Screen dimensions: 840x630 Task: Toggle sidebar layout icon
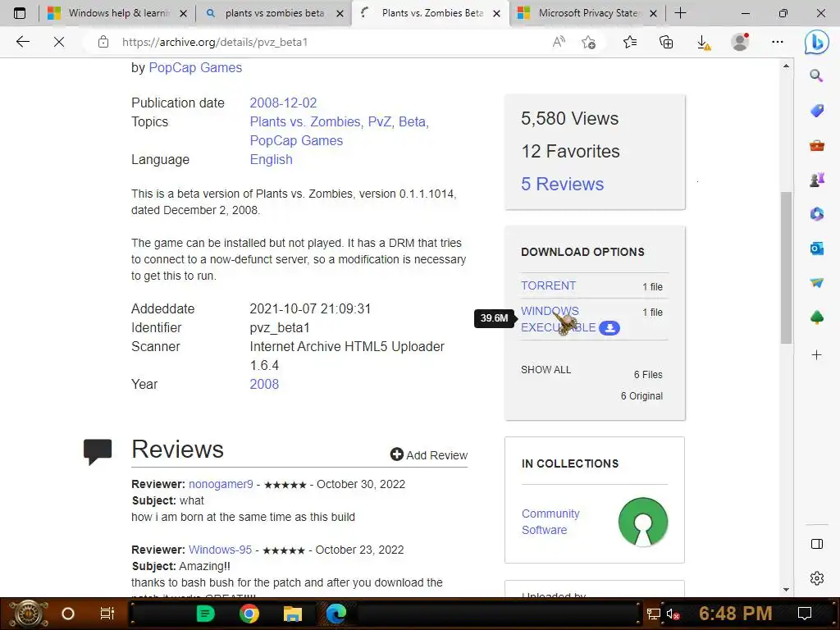tap(816, 545)
